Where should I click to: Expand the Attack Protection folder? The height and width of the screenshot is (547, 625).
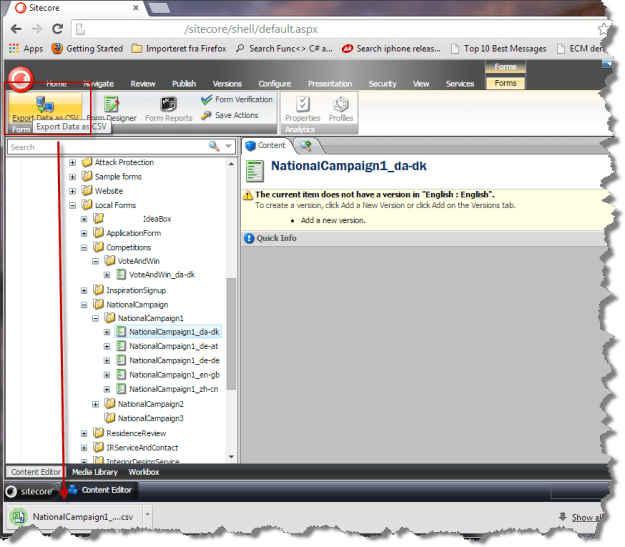click(73, 163)
